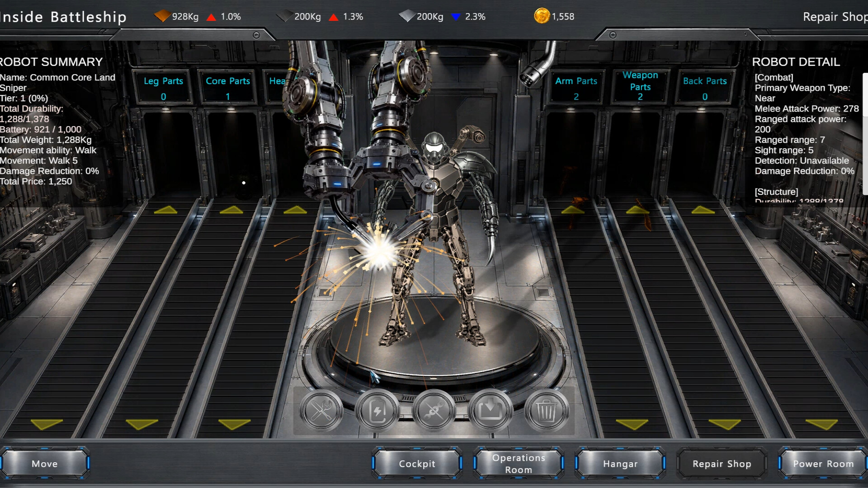Click down arrow on Head Parts conveyor
Viewport: 868px width, 488px height.
[x=234, y=424]
